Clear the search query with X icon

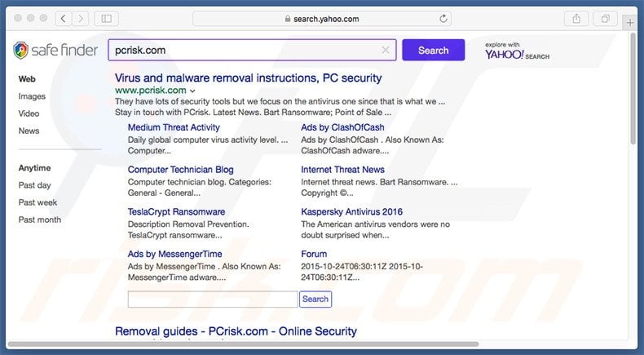tap(386, 50)
